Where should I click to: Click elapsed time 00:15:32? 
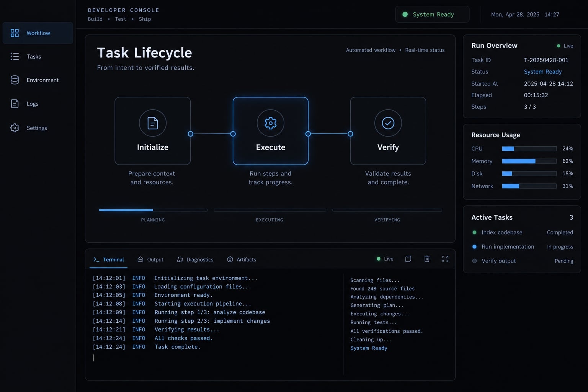(536, 95)
